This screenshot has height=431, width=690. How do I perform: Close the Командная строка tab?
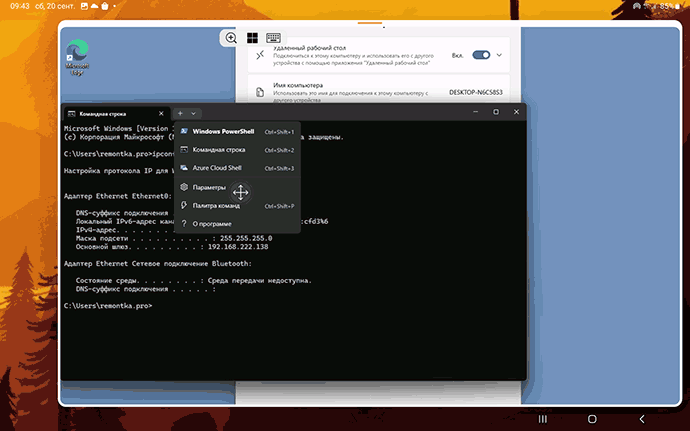[x=160, y=114]
